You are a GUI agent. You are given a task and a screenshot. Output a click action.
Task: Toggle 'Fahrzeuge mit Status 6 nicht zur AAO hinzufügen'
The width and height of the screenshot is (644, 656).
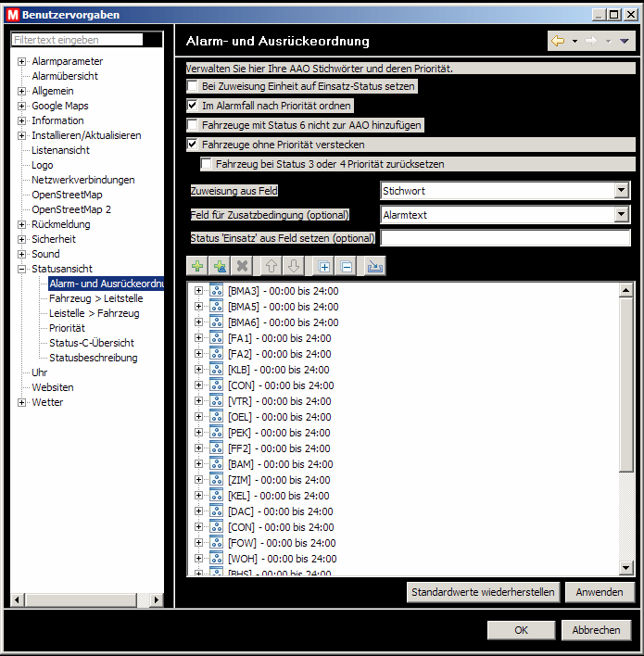(x=193, y=125)
